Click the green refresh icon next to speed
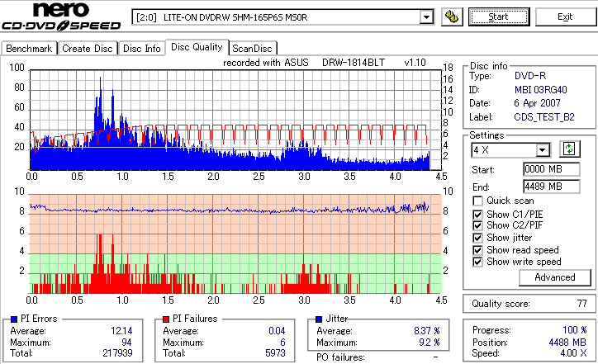The width and height of the screenshot is (598, 364). tap(569, 149)
